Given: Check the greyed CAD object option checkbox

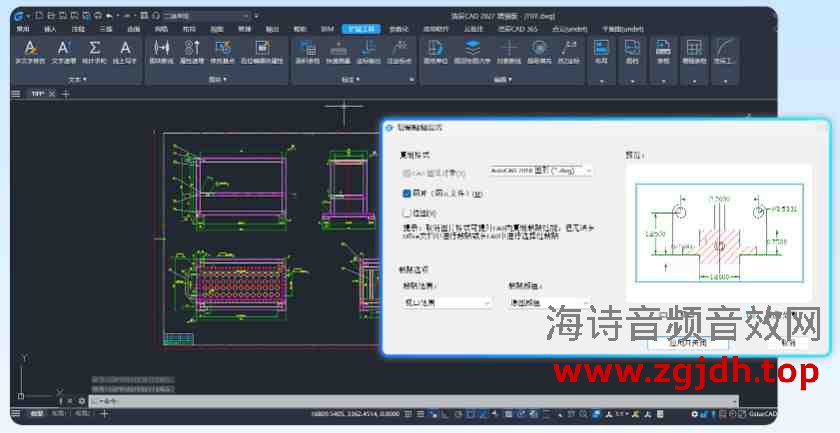Looking at the screenshot, I should click(x=407, y=173).
